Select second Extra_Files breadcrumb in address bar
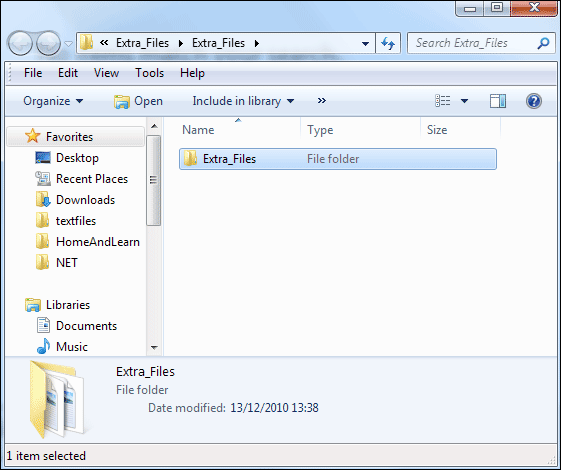 pos(218,43)
